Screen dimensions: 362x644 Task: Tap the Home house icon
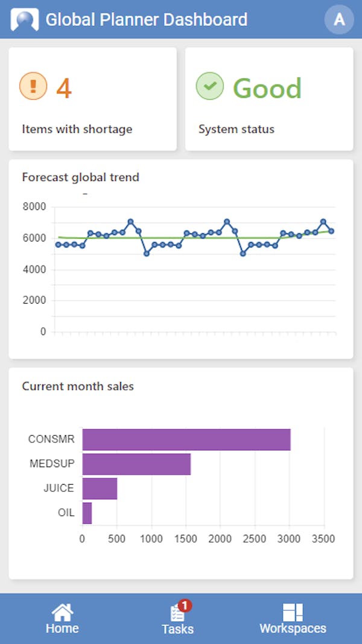click(62, 612)
